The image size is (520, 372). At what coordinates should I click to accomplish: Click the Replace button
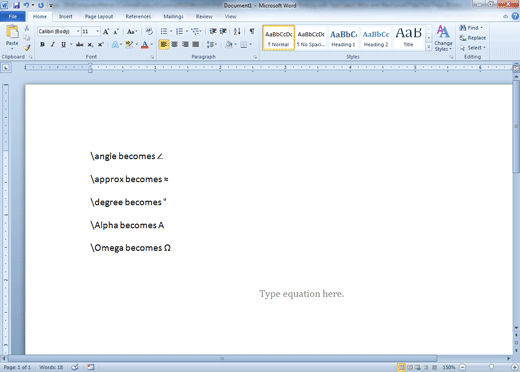[473, 38]
